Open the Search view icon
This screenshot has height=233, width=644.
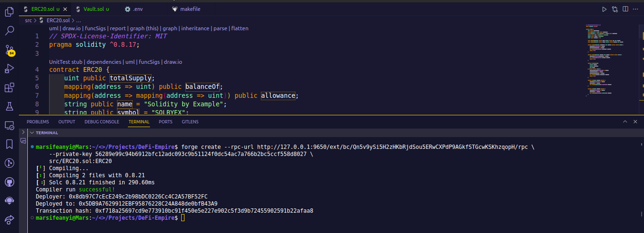pos(9,31)
